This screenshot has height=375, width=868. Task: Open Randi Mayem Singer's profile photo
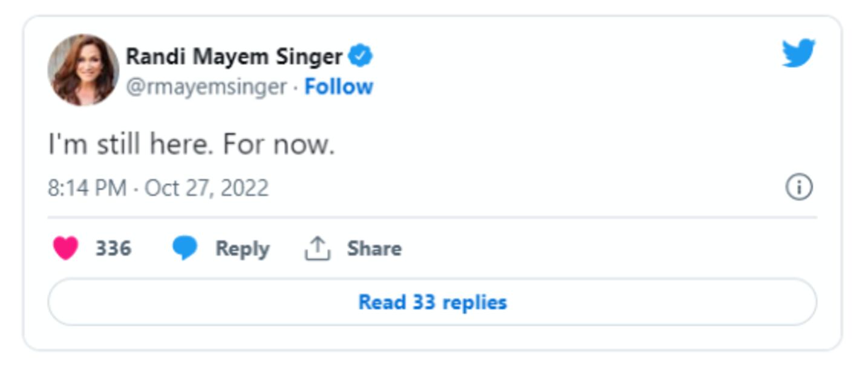(83, 70)
